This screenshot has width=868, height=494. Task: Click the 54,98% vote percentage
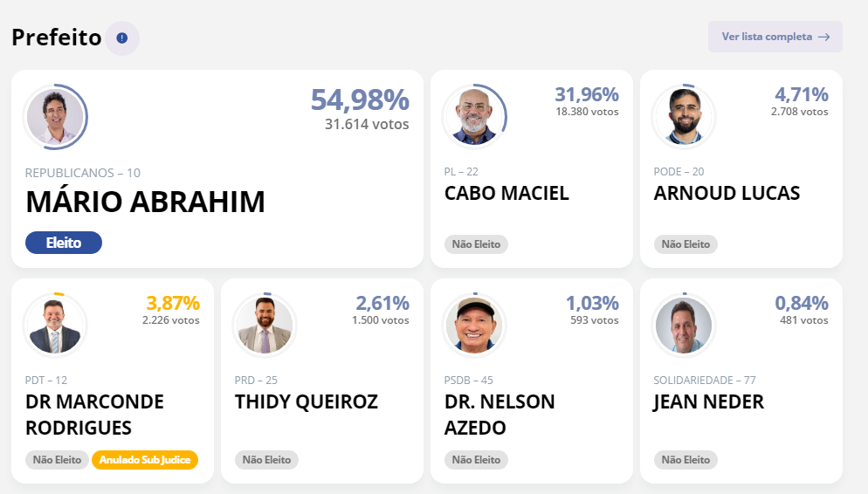360,99
